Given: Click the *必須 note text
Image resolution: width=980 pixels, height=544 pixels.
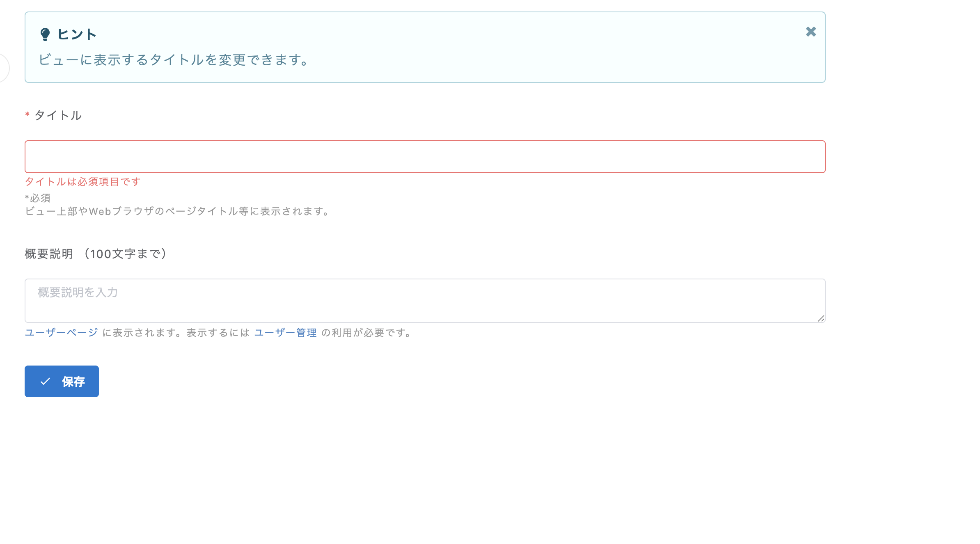Looking at the screenshot, I should 38,198.
